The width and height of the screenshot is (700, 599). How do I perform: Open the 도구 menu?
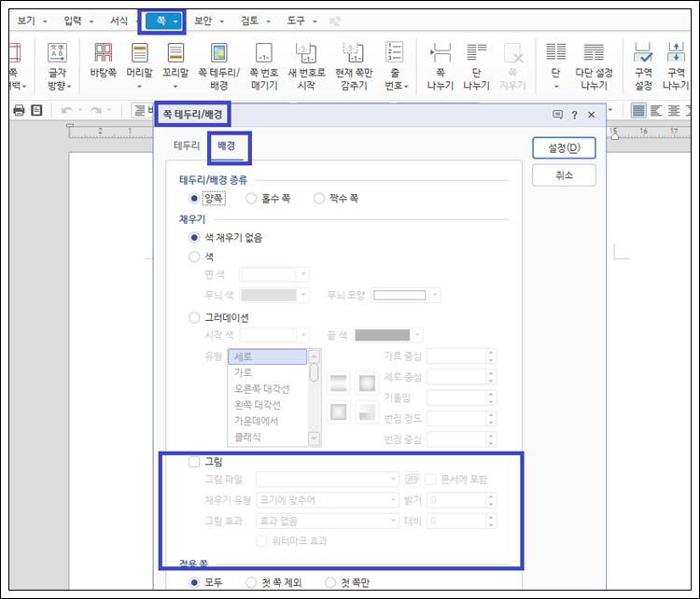[301, 21]
